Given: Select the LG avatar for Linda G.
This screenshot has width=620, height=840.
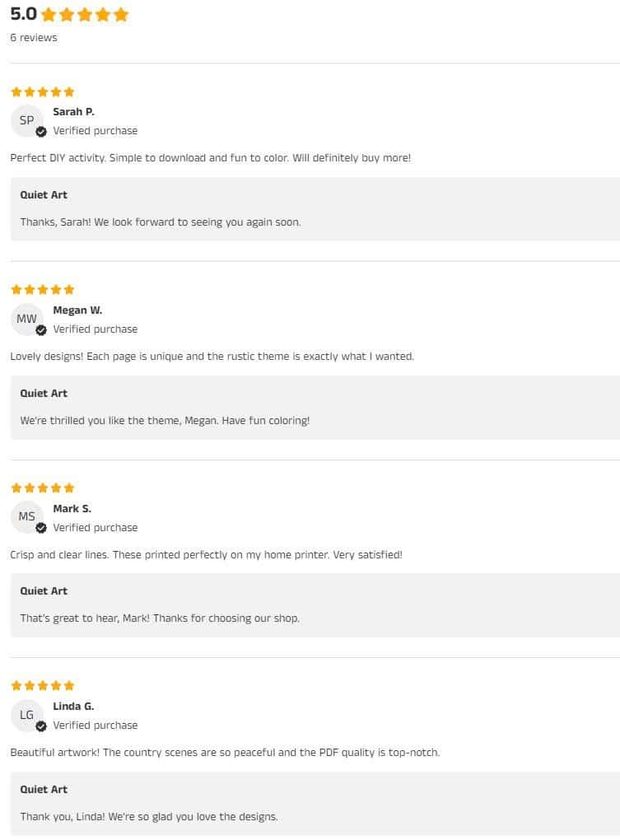Looking at the screenshot, I should point(26,715).
